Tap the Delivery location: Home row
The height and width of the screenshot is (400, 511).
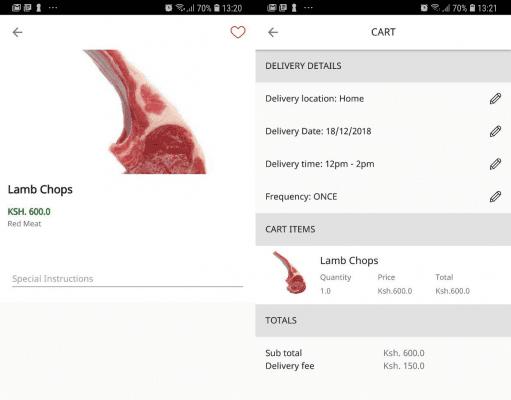383,99
